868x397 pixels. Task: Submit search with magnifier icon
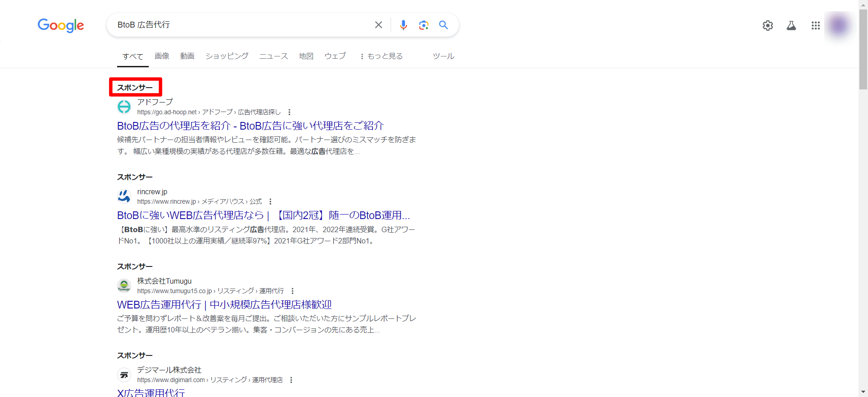[x=443, y=25]
